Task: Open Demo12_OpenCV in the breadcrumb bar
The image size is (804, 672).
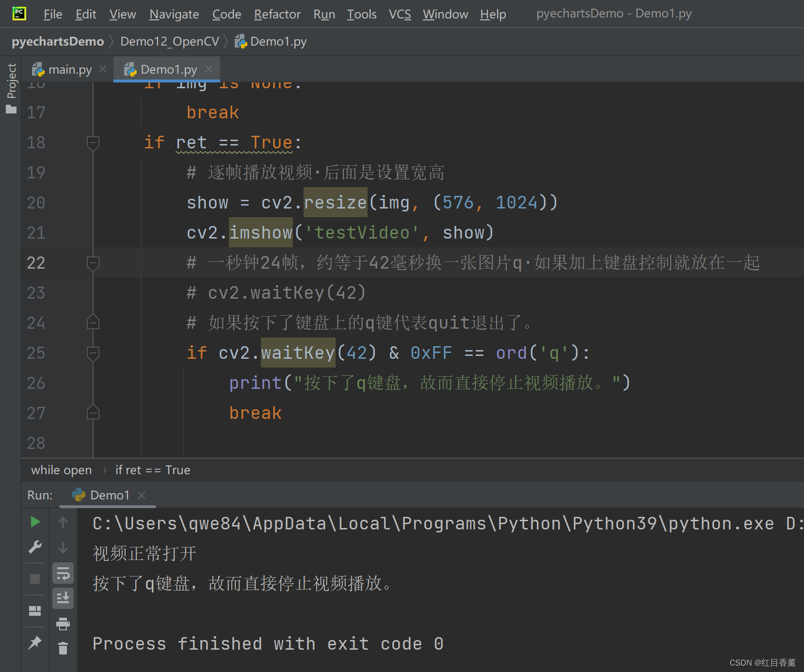Action: tap(171, 41)
